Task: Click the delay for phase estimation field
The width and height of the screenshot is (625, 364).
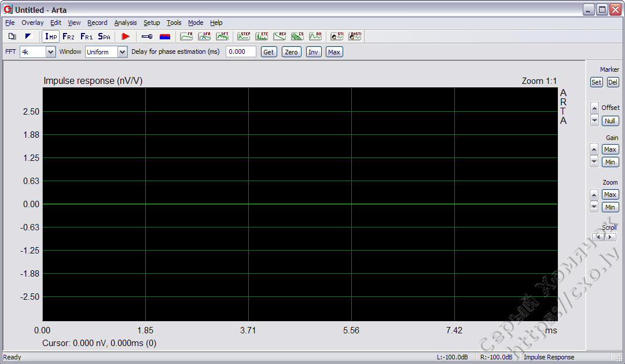Action: pos(241,52)
